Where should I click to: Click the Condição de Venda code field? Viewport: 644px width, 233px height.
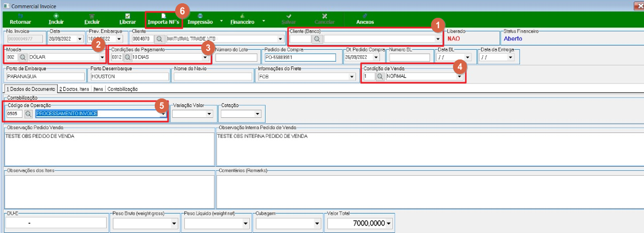[369, 77]
